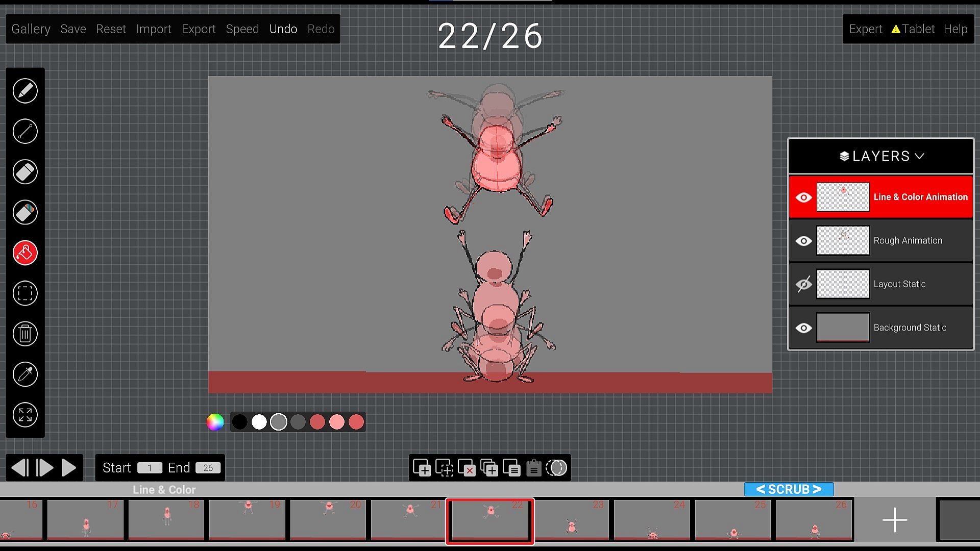Screen dimensions: 980x551
Task: Hide the Line & Color Animation layer
Action: tap(803, 197)
